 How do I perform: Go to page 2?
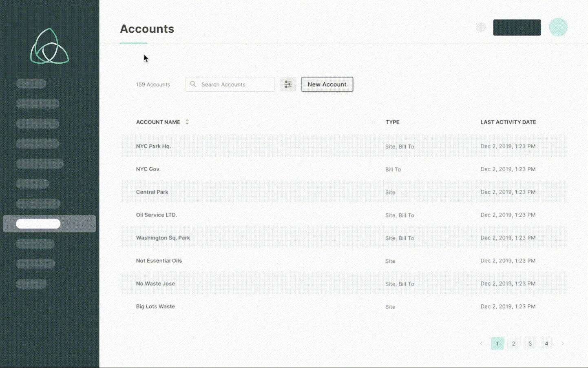[x=513, y=344]
